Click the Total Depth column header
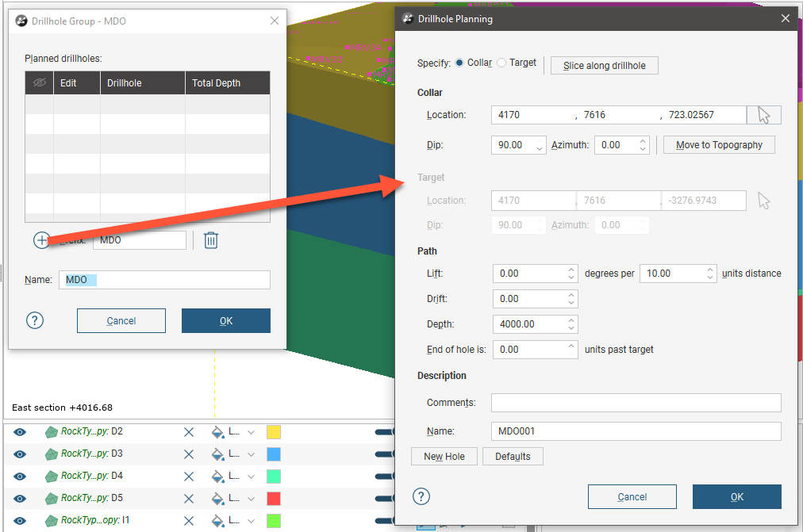The image size is (803, 532). point(227,83)
